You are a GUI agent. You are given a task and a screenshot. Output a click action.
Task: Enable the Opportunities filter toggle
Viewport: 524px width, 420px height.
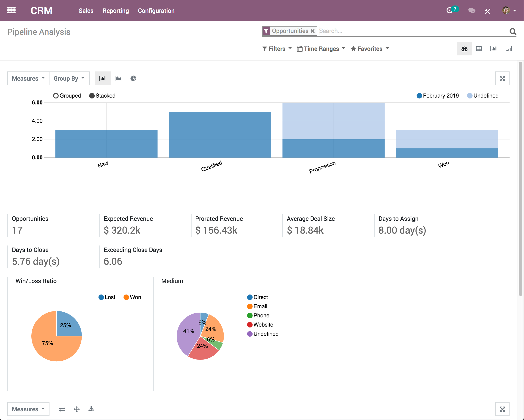(289, 31)
